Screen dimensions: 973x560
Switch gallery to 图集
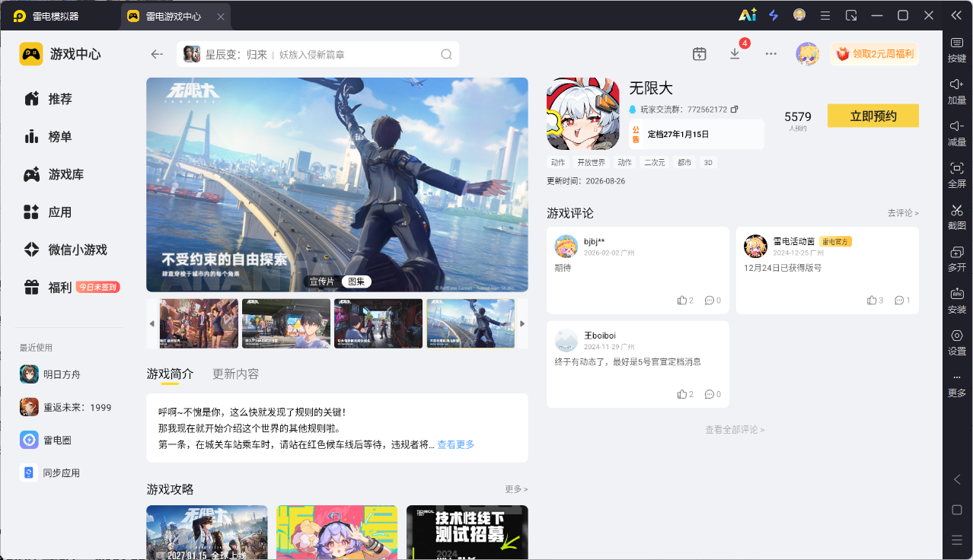[x=356, y=282]
